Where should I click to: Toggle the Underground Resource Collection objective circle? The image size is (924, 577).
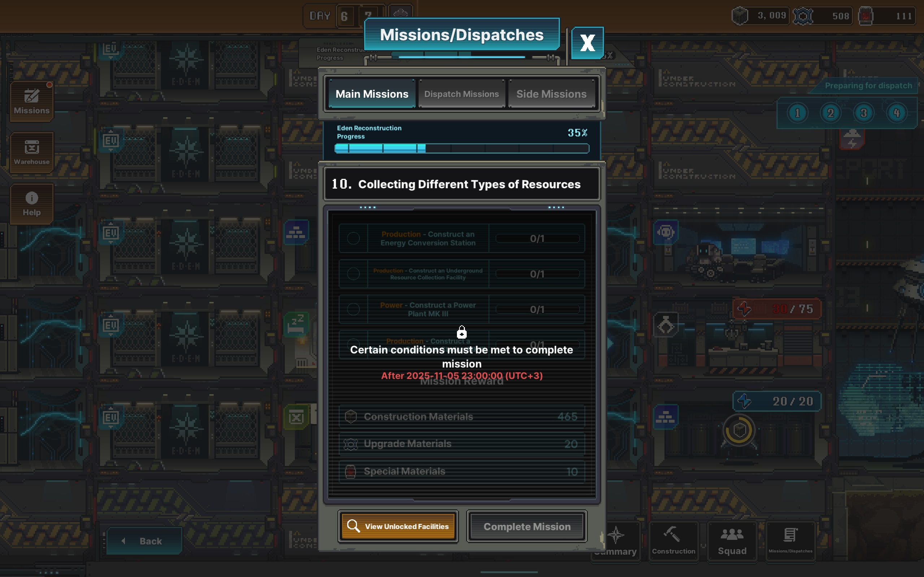point(353,274)
